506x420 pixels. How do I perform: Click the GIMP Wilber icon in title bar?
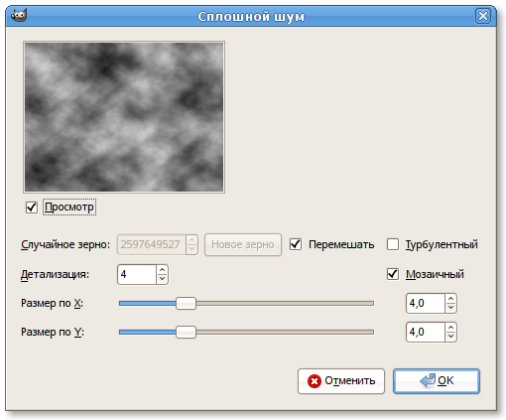pos(19,15)
